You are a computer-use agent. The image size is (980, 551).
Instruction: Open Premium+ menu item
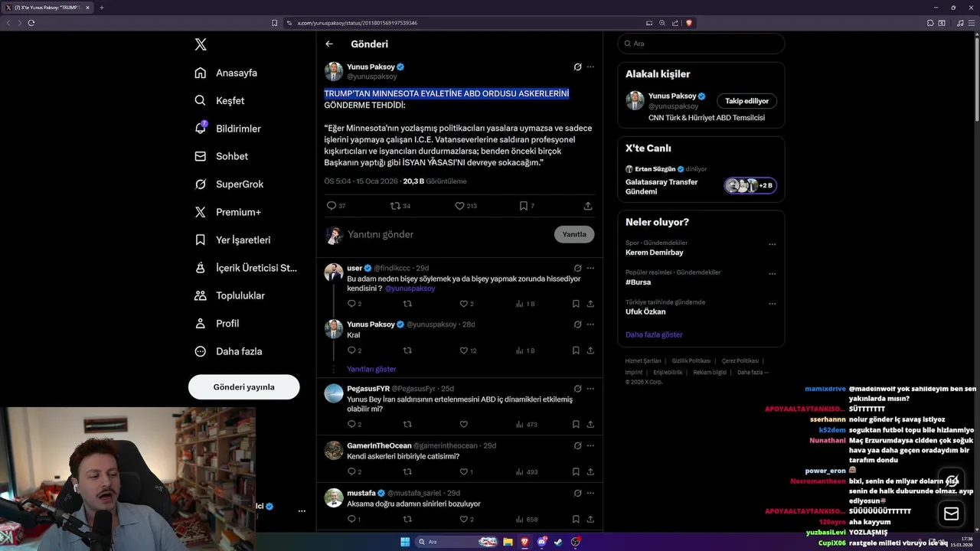coord(227,212)
